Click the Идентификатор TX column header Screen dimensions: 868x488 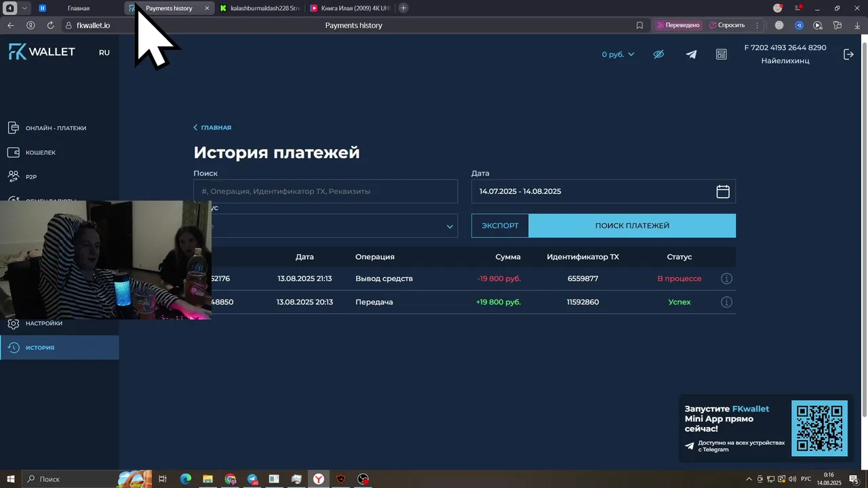[583, 257]
